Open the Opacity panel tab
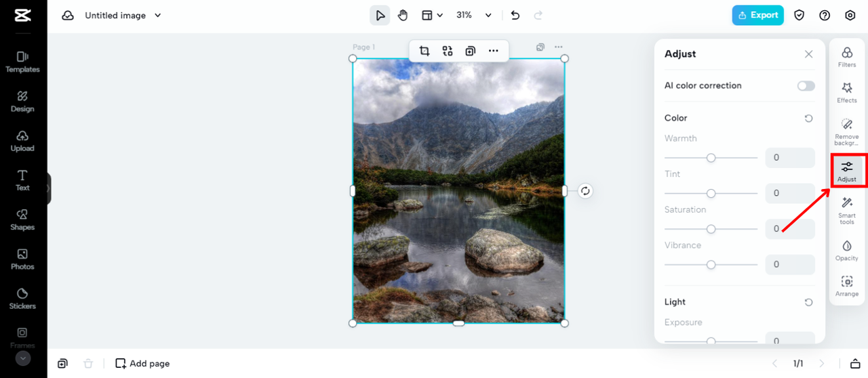Viewport: 868px width, 378px height. pyautogui.click(x=847, y=250)
